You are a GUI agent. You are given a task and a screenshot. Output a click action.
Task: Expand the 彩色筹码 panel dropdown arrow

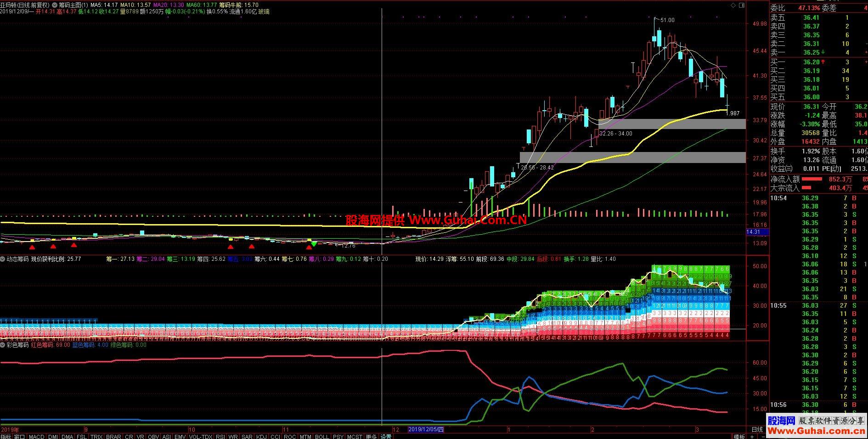(x=3, y=344)
